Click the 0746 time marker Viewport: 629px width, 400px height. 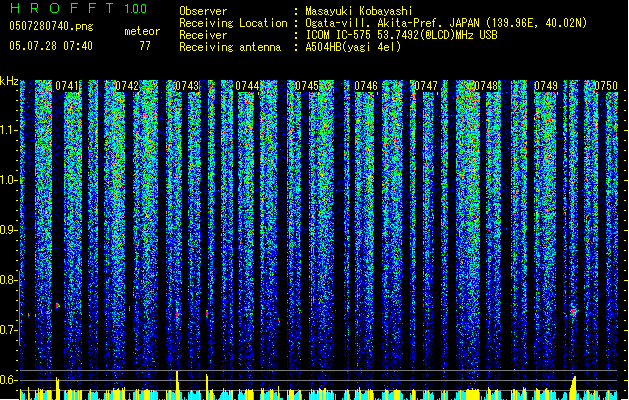tap(366, 86)
